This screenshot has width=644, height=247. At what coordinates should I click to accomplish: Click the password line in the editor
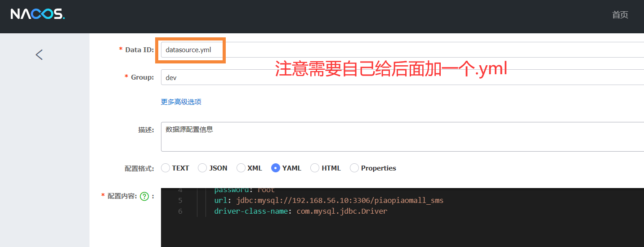coord(244,190)
